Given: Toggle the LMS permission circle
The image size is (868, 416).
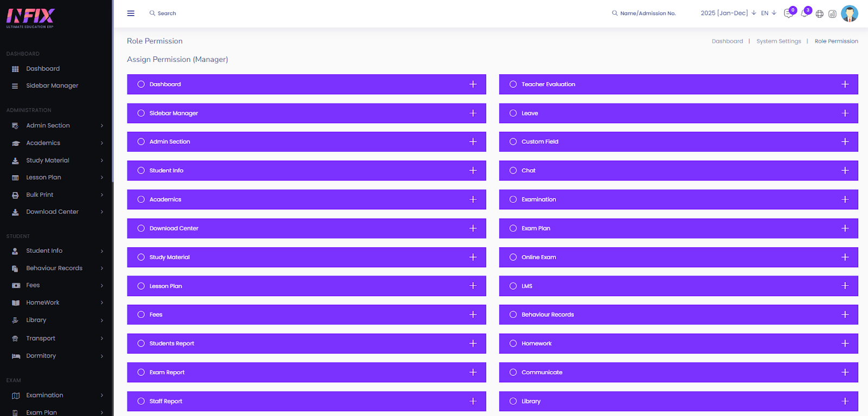Looking at the screenshot, I should tap(513, 286).
